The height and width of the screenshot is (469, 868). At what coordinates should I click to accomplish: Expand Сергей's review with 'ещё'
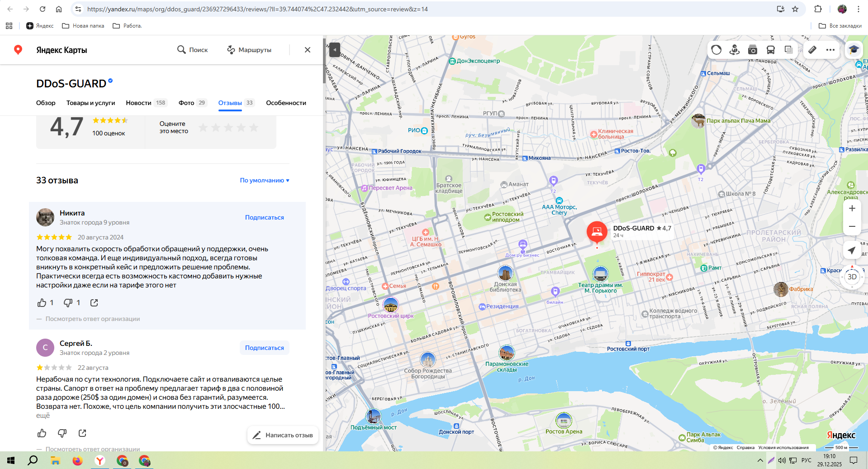point(43,416)
